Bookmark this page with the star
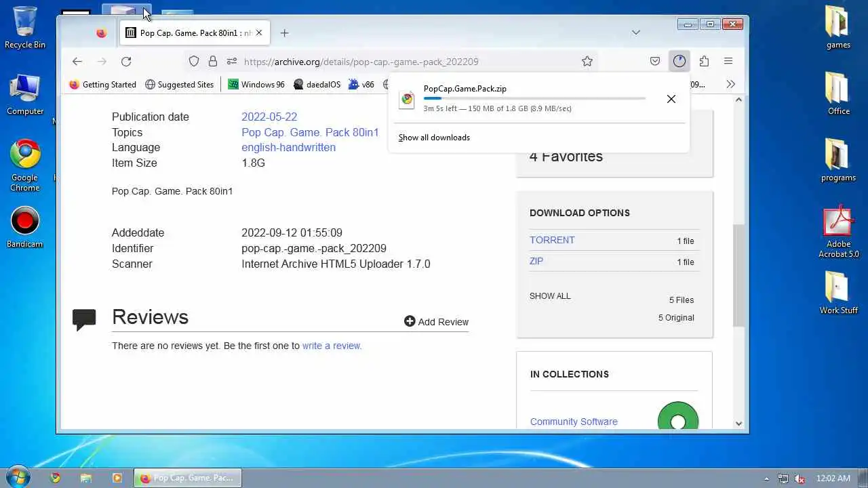The width and height of the screenshot is (868, 488). tap(587, 62)
